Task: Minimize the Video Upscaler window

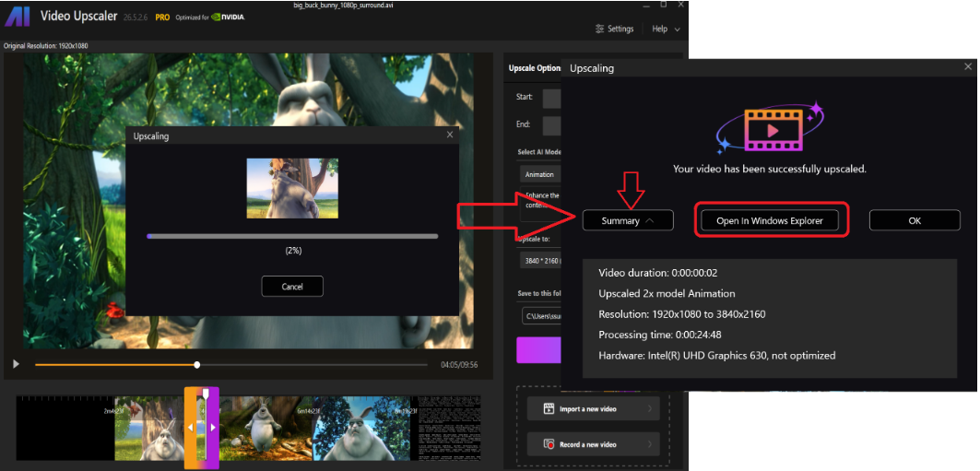Action: [x=646, y=5]
